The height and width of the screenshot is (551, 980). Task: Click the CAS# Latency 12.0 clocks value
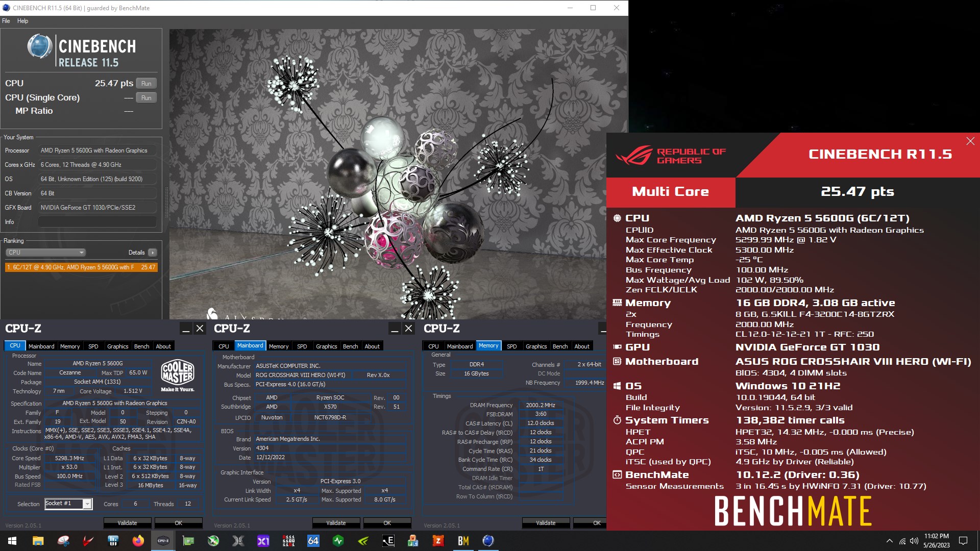(x=541, y=423)
